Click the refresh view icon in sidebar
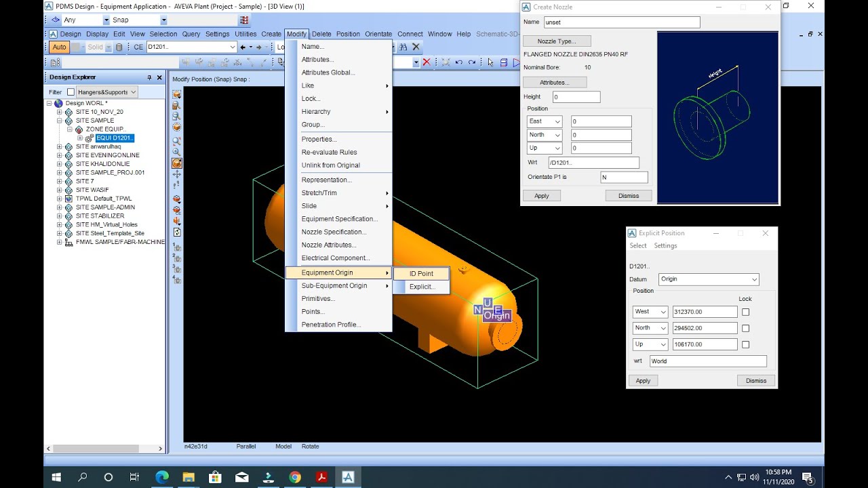This screenshot has height=488, width=868. [x=177, y=232]
